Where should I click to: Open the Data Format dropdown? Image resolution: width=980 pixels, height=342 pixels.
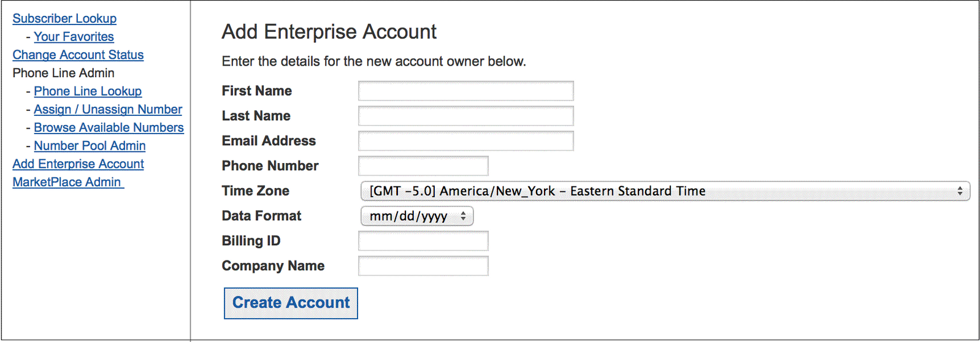pyautogui.click(x=416, y=216)
